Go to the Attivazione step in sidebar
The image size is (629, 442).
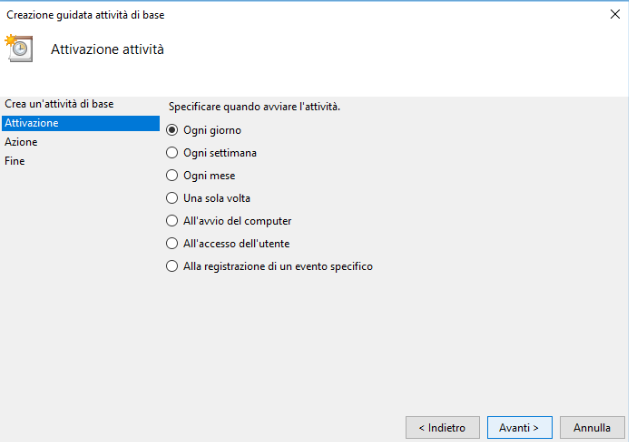(x=81, y=123)
